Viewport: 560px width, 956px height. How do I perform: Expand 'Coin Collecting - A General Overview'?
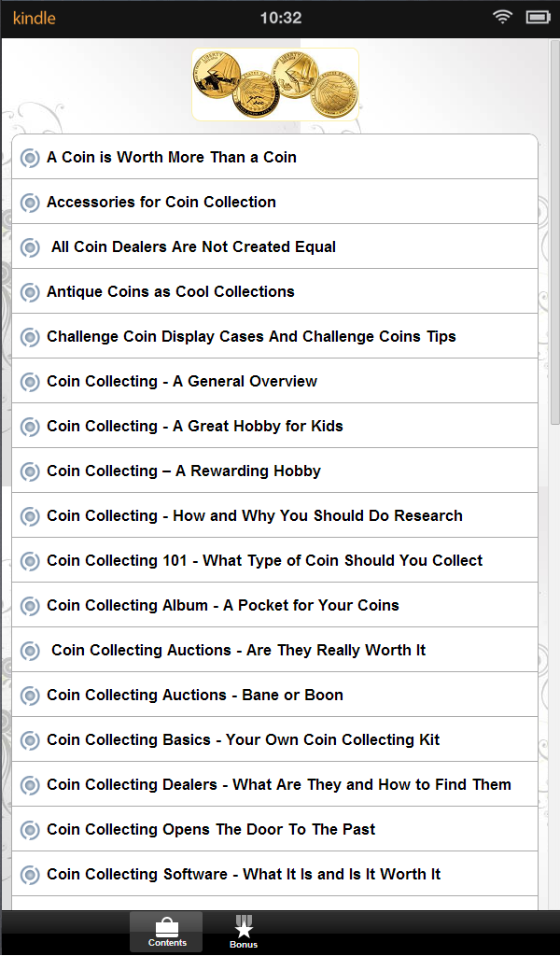pyautogui.click(x=183, y=381)
